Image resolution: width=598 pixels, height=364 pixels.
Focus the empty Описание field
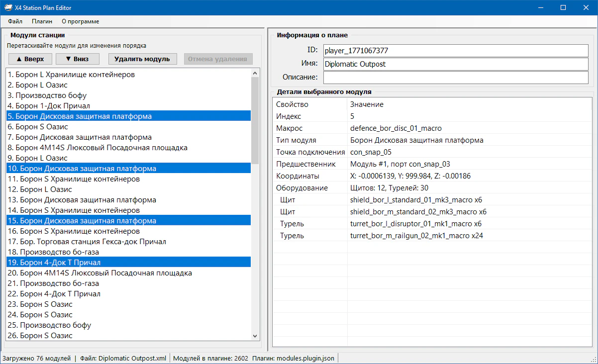[455, 78]
